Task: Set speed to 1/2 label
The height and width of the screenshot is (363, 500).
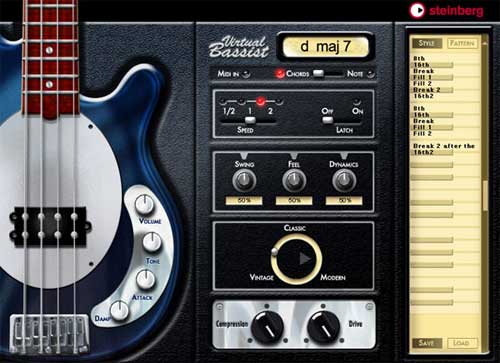Action: click(x=229, y=111)
